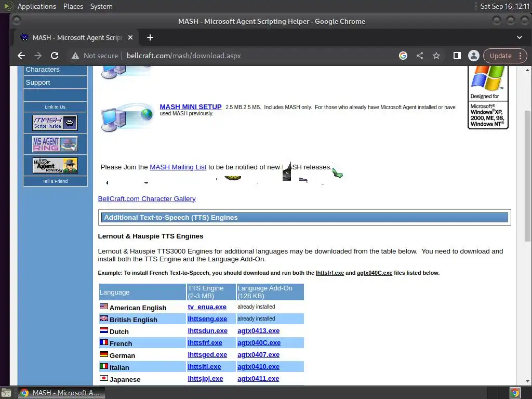This screenshot has width=532, height=399.
Task: Bookmark this page with star icon
Action: point(436,56)
